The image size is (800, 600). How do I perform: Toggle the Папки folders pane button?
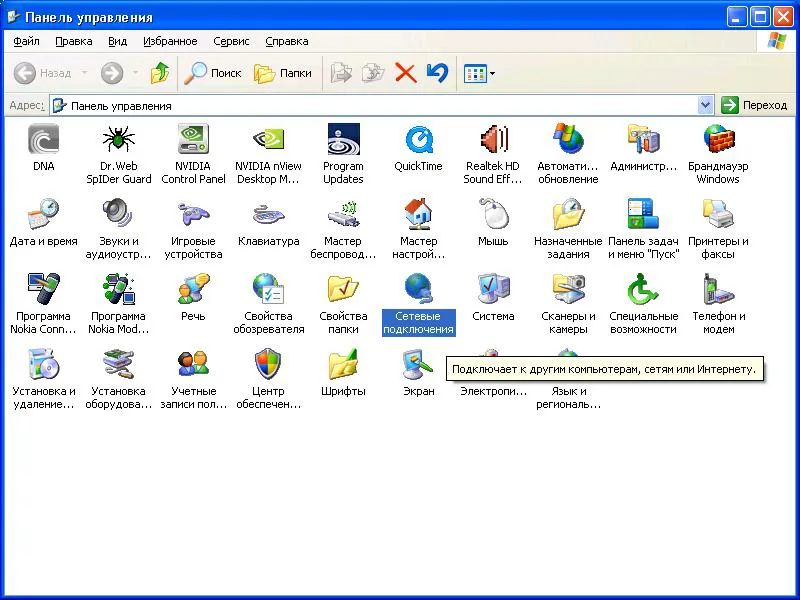pos(283,73)
